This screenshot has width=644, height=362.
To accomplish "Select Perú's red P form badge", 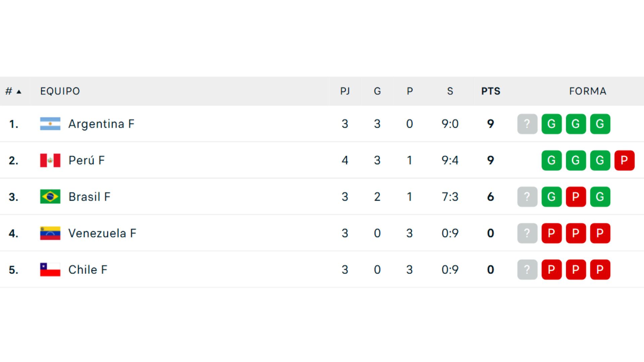I will point(625,160).
